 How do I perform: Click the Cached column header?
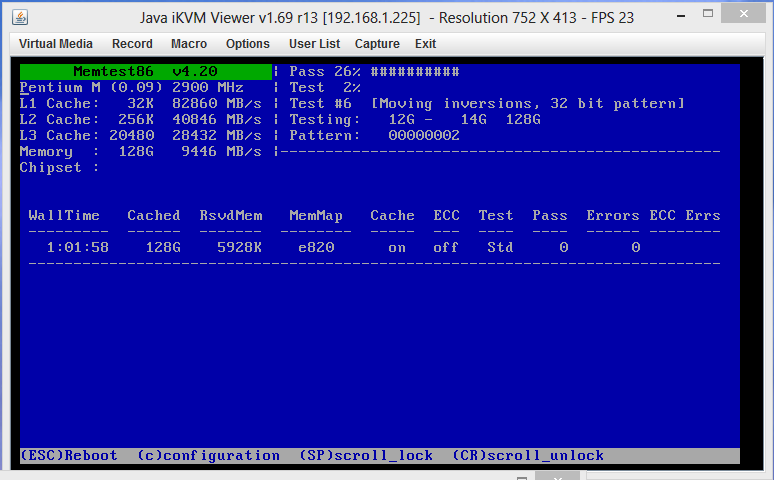coord(154,216)
